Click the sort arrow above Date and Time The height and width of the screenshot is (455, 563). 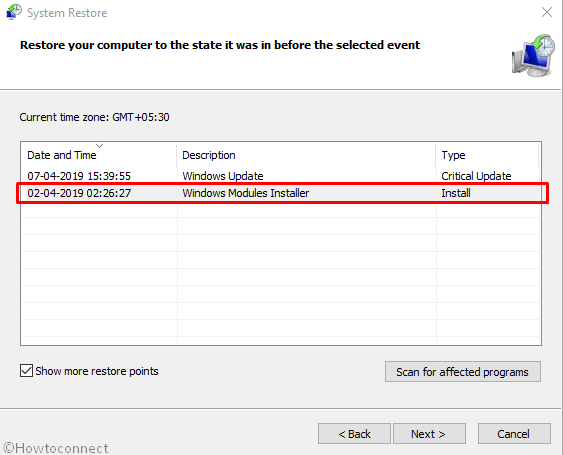pos(99,146)
